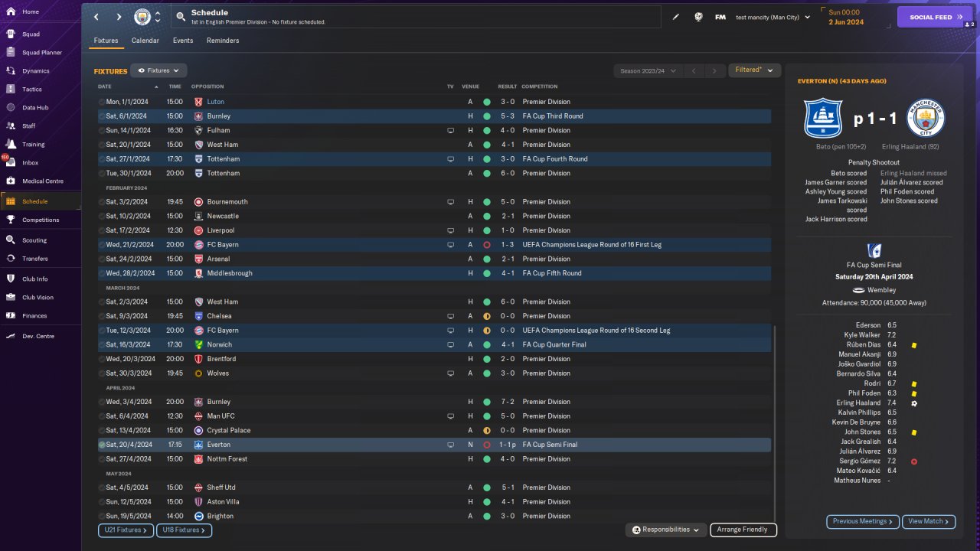The width and height of the screenshot is (980, 551).
Task: Toggle the selection circle for the Luton fixture
Action: tap(102, 102)
